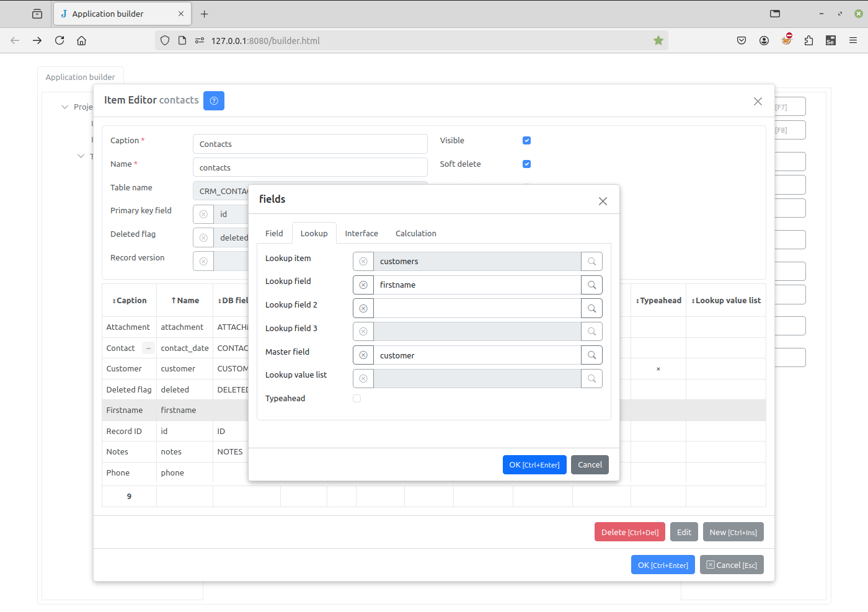Clear the Master field customer value
Viewport: 868px width, 612px height.
coord(363,355)
